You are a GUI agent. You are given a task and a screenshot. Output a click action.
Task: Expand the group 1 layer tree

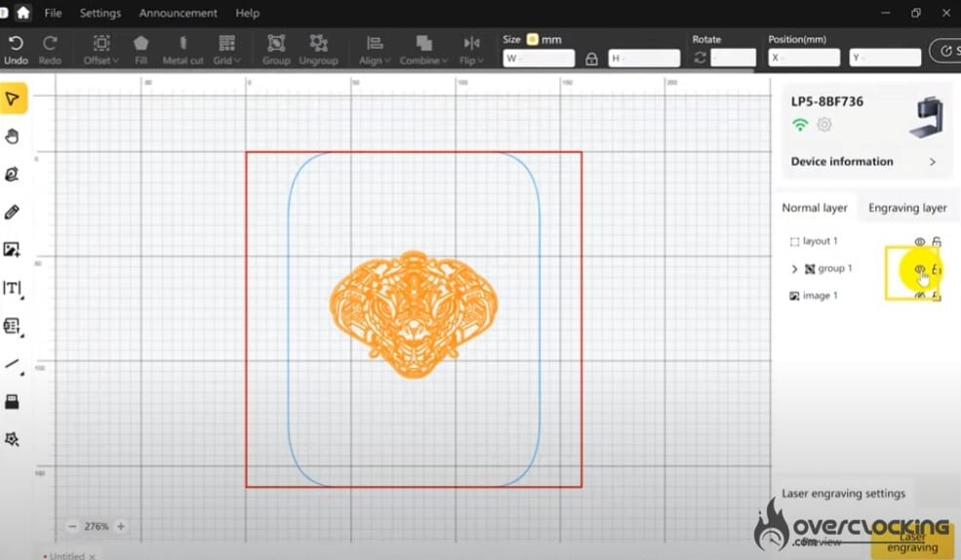(794, 269)
